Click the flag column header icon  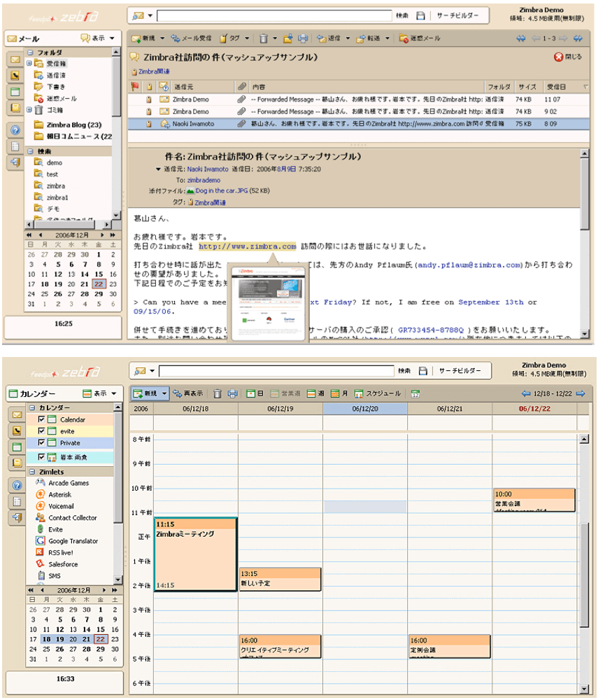(x=135, y=86)
